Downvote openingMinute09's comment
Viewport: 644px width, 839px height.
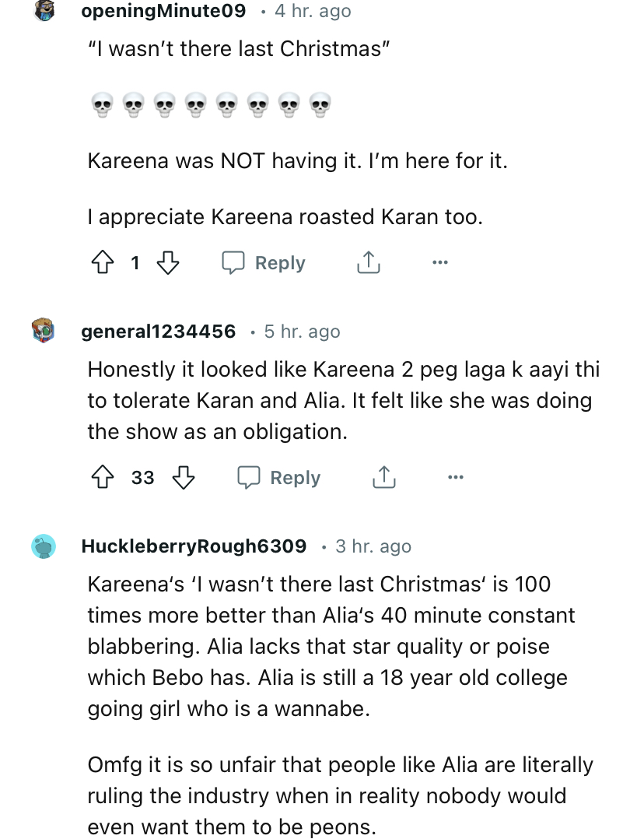pos(168,263)
